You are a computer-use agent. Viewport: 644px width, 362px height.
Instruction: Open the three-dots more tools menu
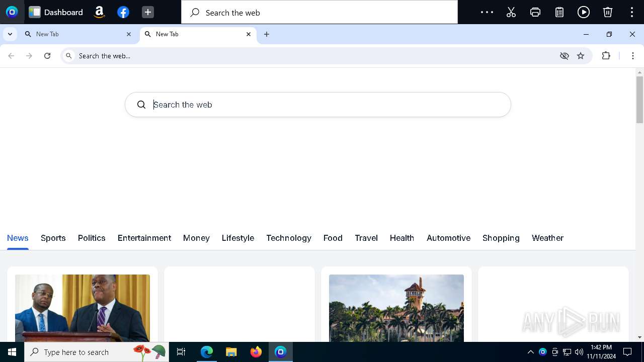[487, 12]
